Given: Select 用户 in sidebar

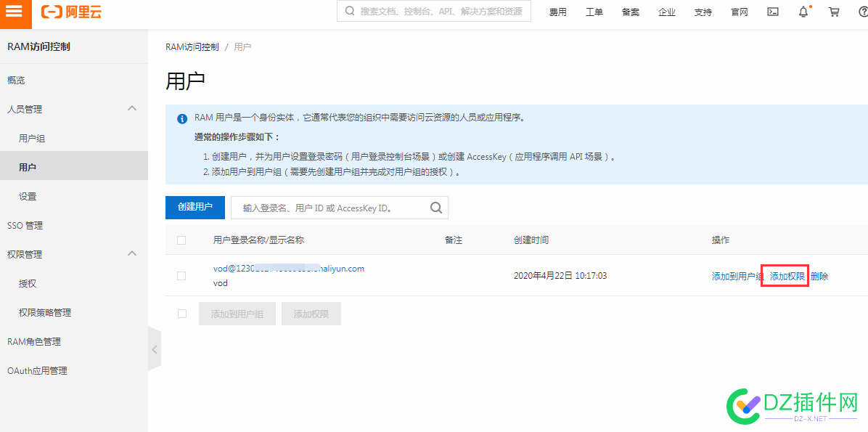Looking at the screenshot, I should click(x=73, y=167).
